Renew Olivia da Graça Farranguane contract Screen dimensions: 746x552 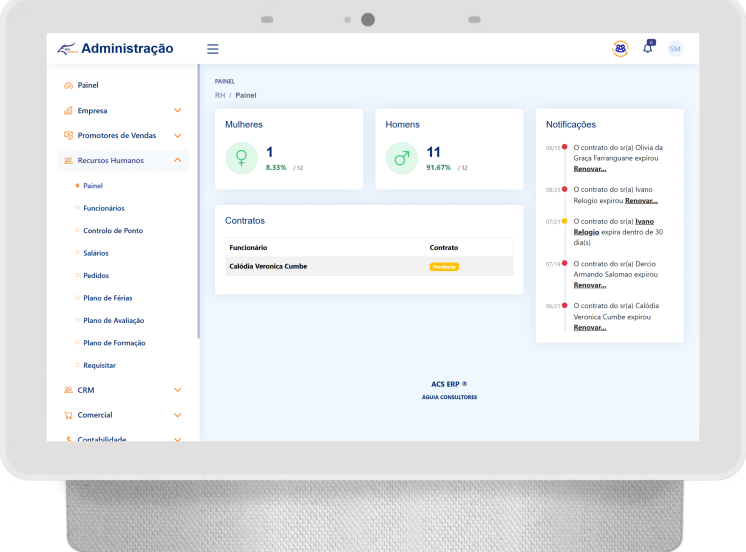(590, 169)
